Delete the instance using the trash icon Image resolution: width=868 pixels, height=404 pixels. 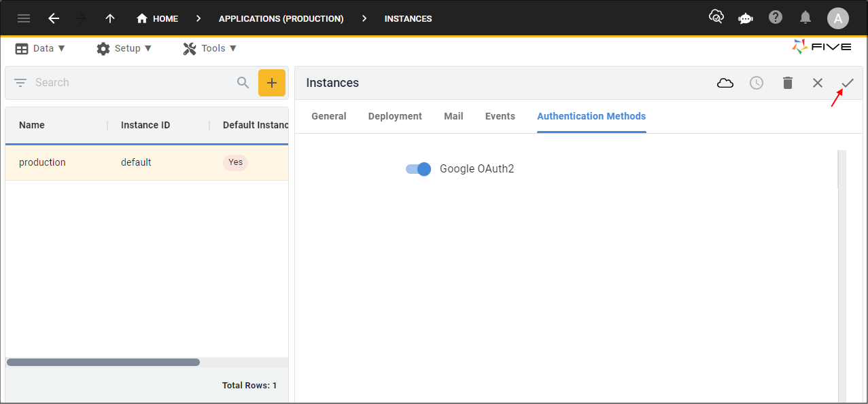(788, 83)
